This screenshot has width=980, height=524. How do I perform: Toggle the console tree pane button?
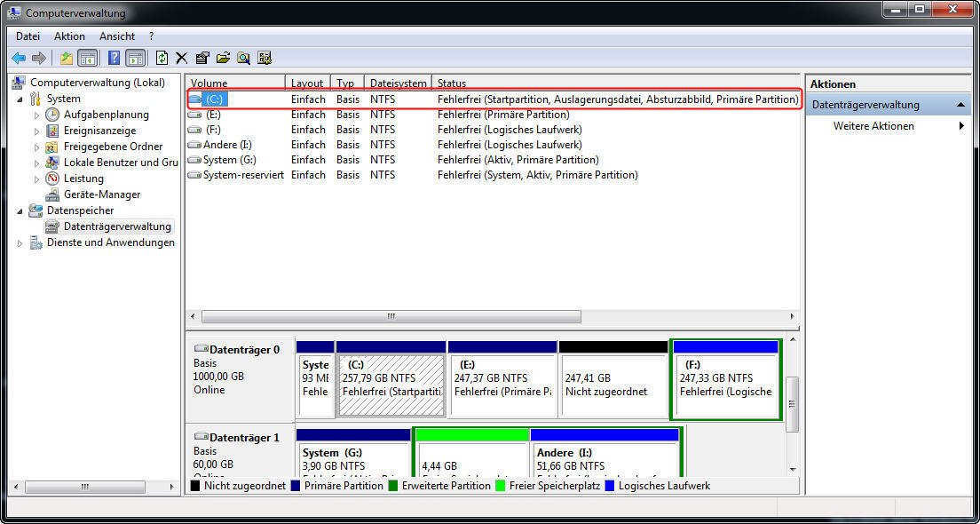(x=87, y=58)
